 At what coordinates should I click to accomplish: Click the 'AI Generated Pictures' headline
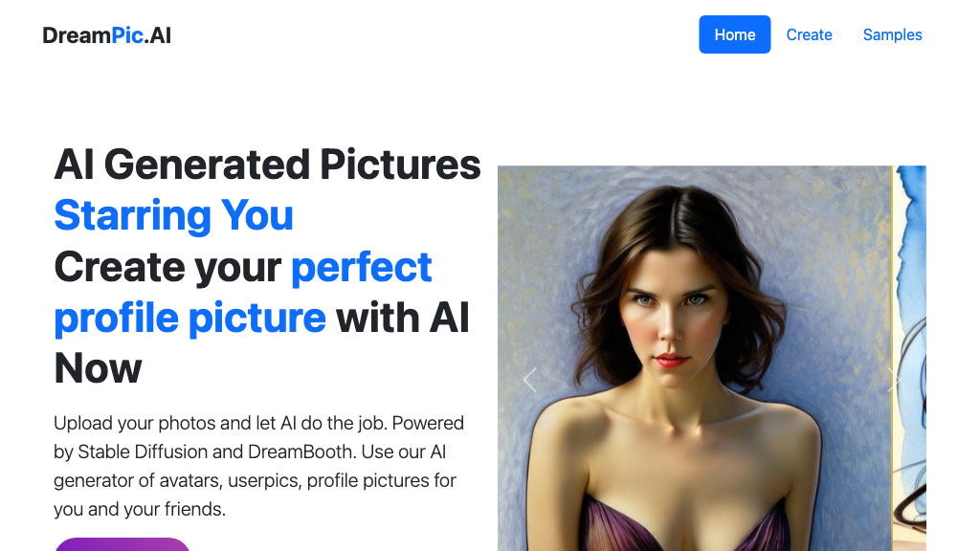268,165
